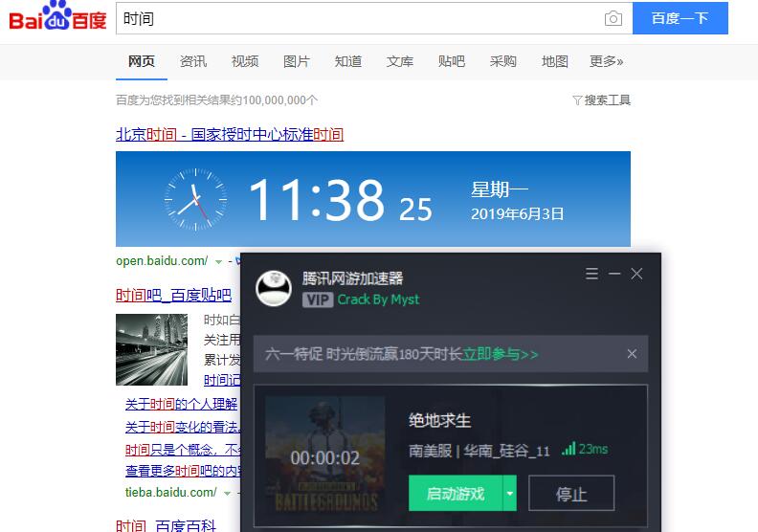Select server 南美服 | 华南_硅谷_11
The height and width of the screenshot is (532, 758).
[x=479, y=451]
